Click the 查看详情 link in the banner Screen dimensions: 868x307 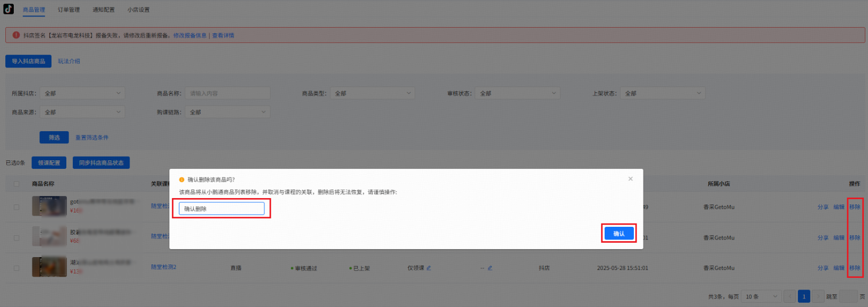(x=223, y=36)
